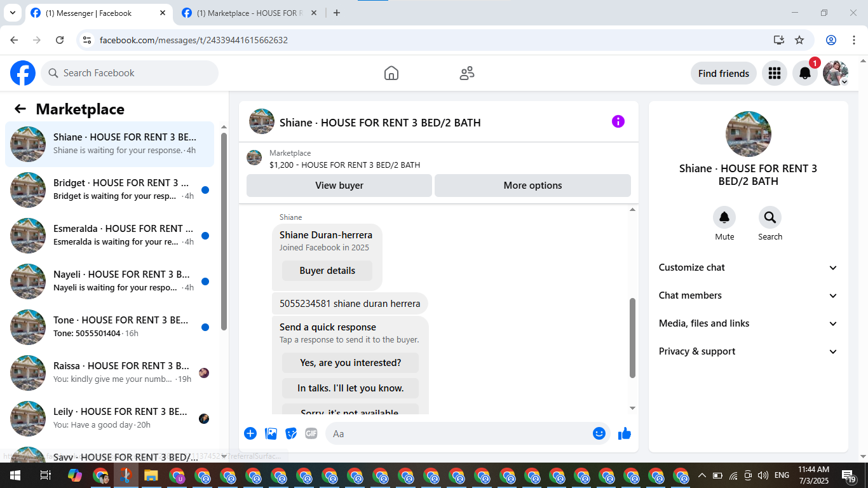Open the ENG language indicator

click(x=782, y=475)
